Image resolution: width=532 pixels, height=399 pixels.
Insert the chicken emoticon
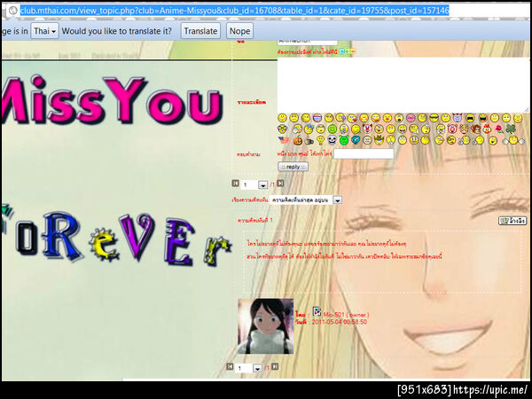487,129
